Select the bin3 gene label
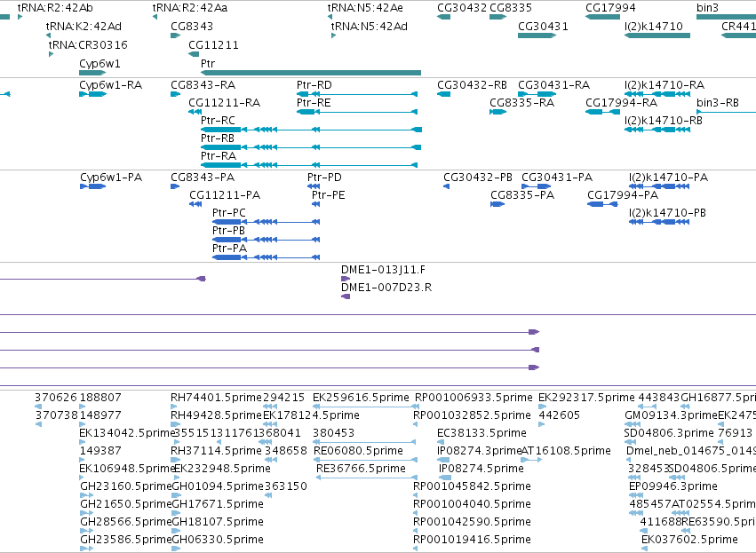The width and height of the screenshot is (756, 553). click(x=707, y=8)
